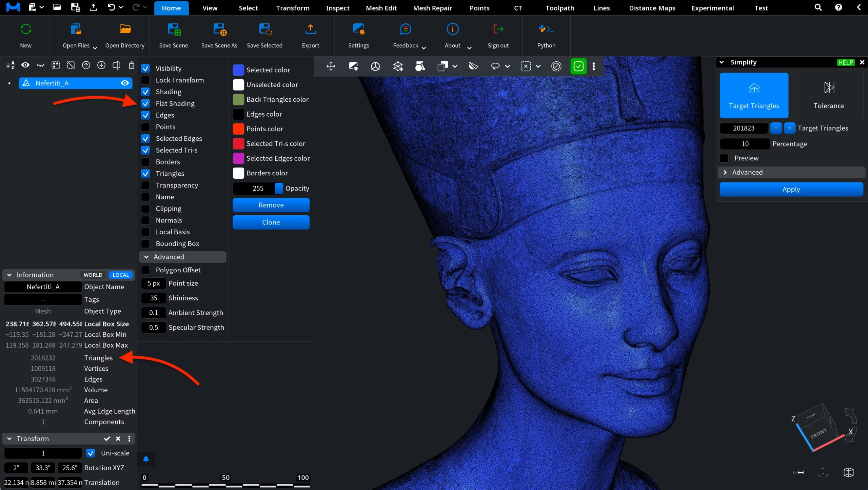Uncheck the Flat Shading checkbox
Screen dimensions: 868x490
point(145,103)
